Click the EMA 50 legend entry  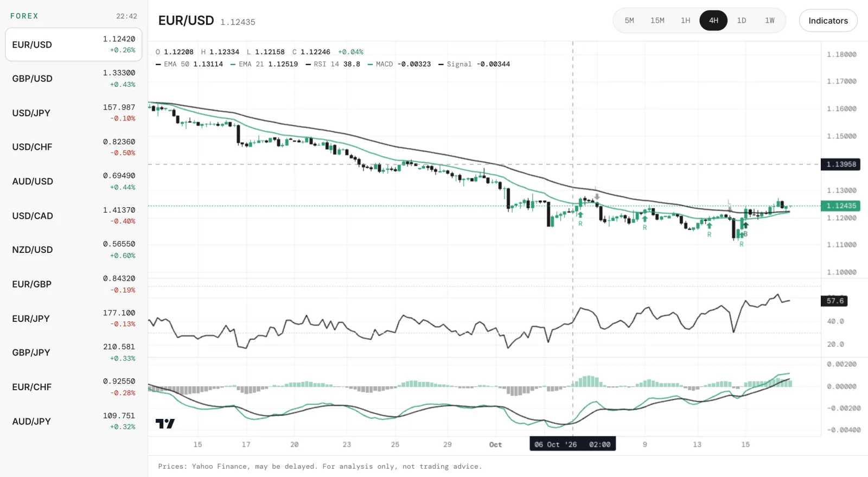coord(189,64)
